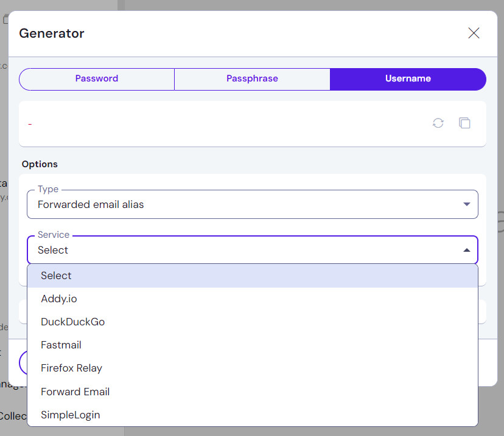Click the generated username output dash

(30, 124)
